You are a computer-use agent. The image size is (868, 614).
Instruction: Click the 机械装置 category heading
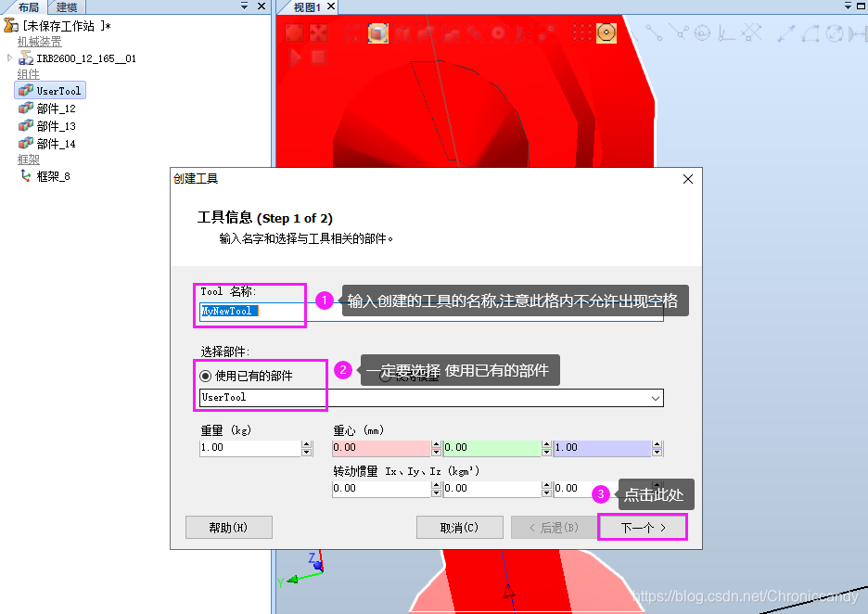[39, 42]
